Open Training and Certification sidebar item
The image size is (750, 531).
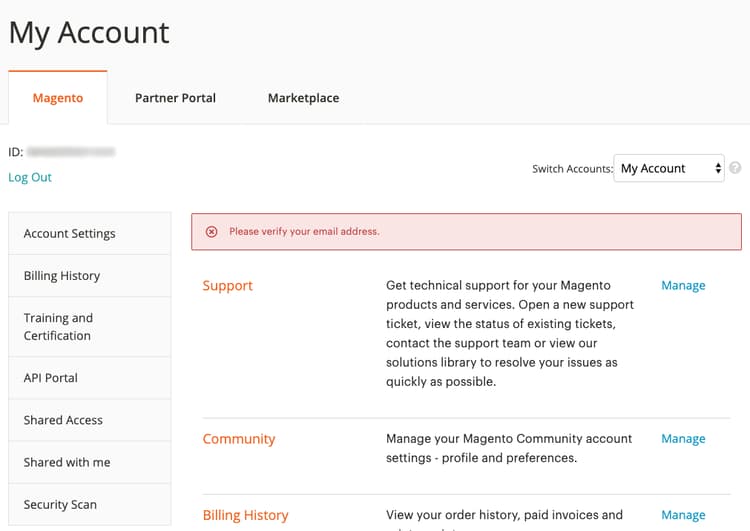point(58,326)
